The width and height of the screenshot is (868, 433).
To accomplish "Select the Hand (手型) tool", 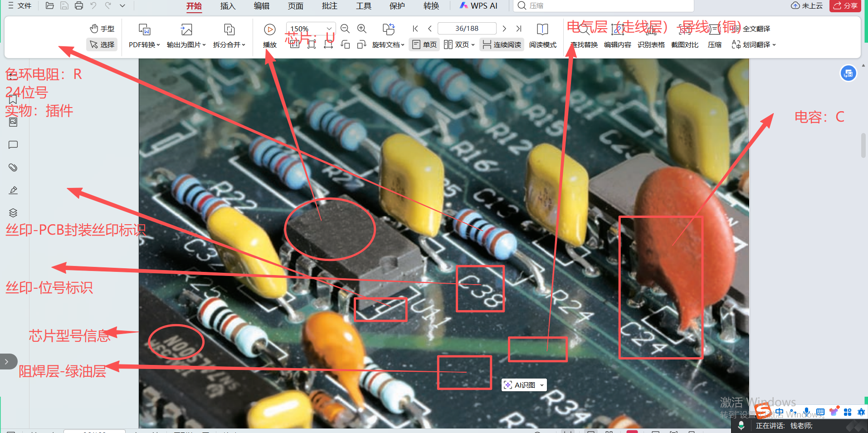I will (102, 29).
